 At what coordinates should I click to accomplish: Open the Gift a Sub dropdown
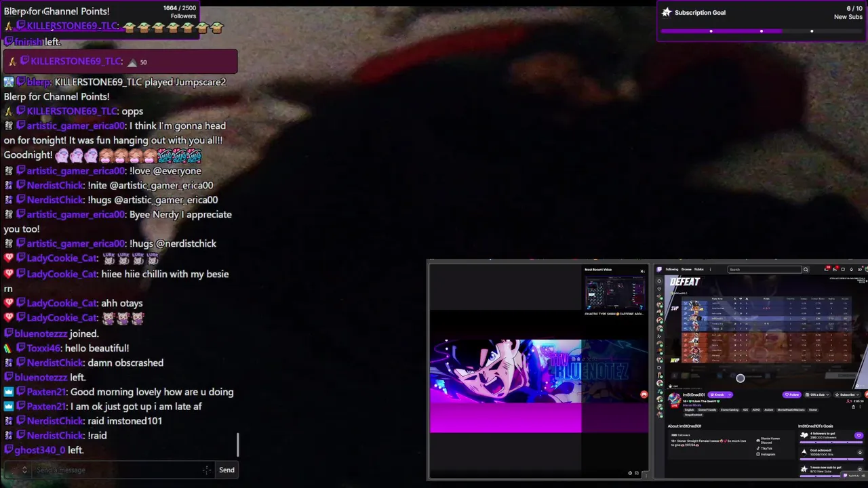tap(817, 394)
